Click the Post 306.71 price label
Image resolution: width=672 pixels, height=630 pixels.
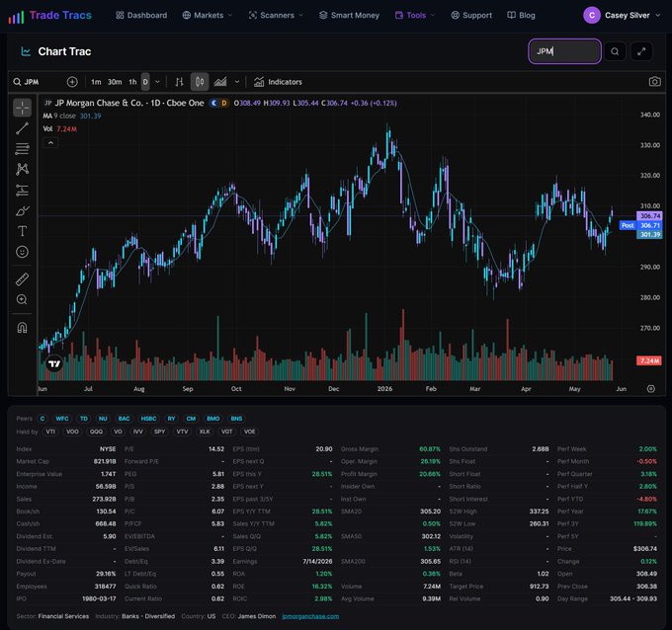(x=640, y=225)
